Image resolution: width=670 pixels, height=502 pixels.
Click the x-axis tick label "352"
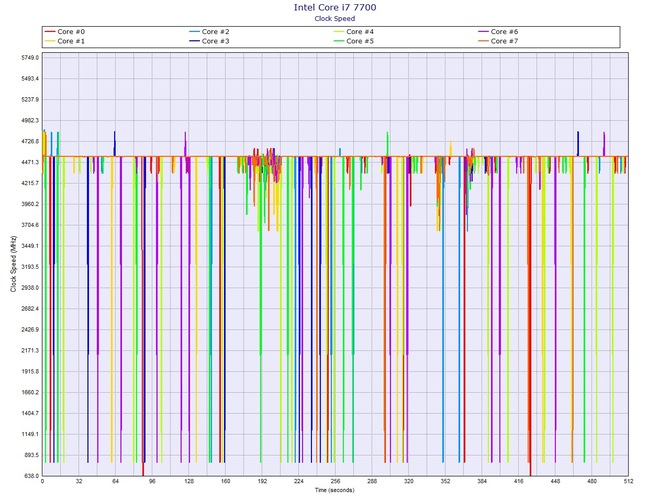pyautogui.click(x=445, y=481)
